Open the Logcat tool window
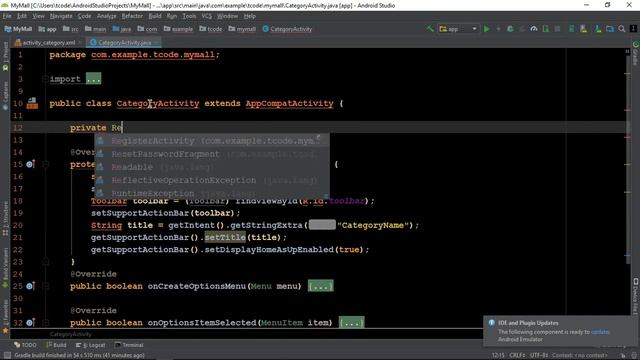The image size is (640, 360). coord(90,345)
